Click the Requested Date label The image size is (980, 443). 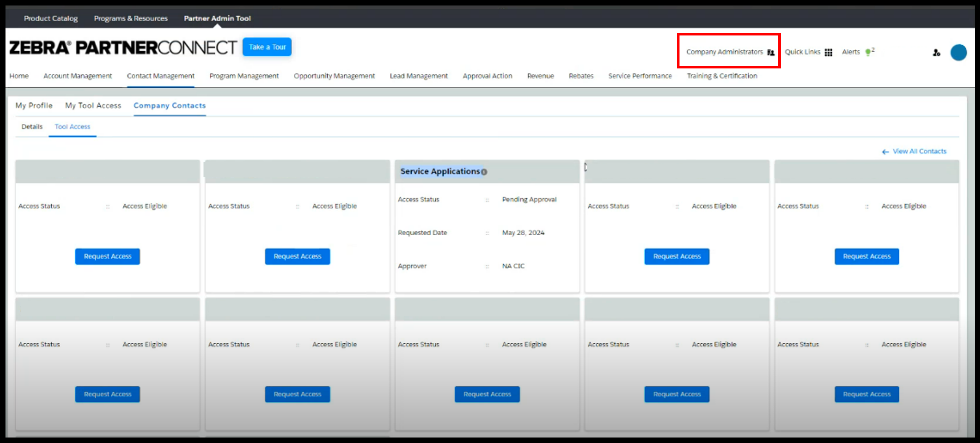click(422, 232)
